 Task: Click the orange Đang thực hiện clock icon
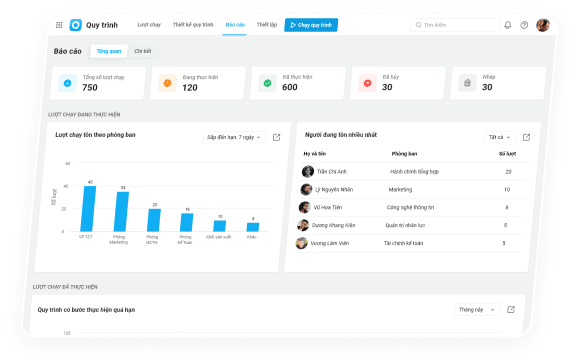point(167,83)
